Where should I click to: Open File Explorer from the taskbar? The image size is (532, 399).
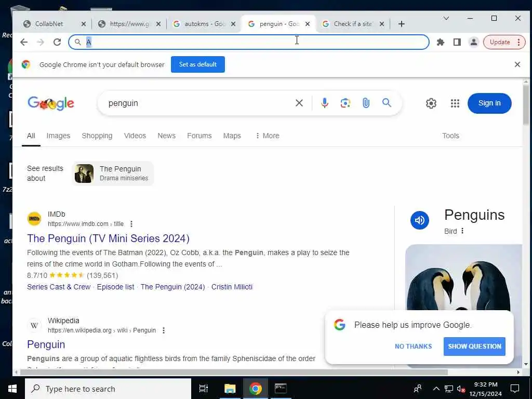pos(230,389)
